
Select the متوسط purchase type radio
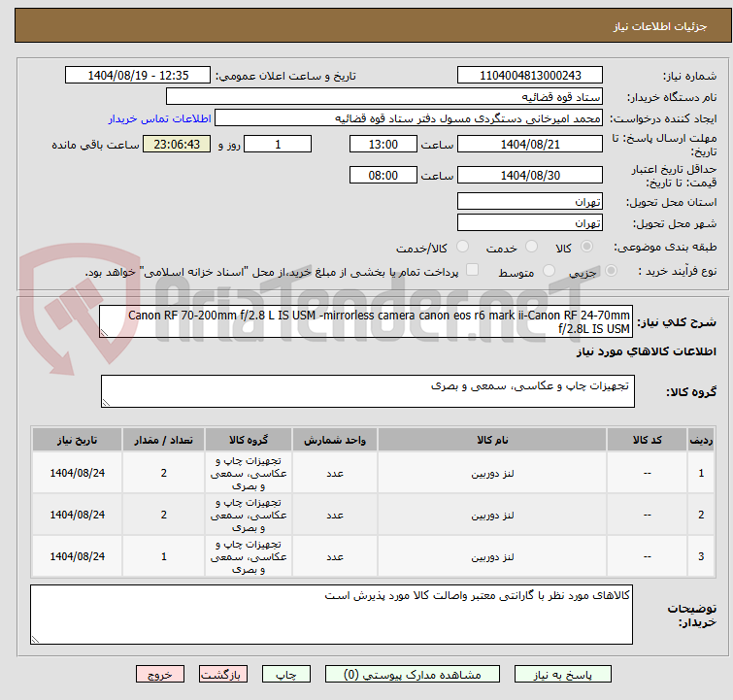click(550, 272)
